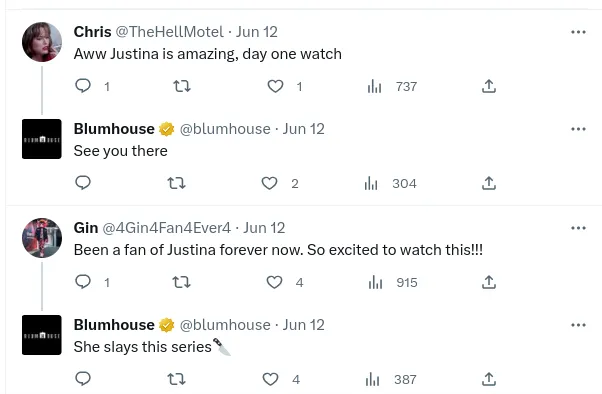This screenshot has height=394, width=602.
Task: Like Blumhouse's See you there reply
Action: pyautogui.click(x=270, y=183)
